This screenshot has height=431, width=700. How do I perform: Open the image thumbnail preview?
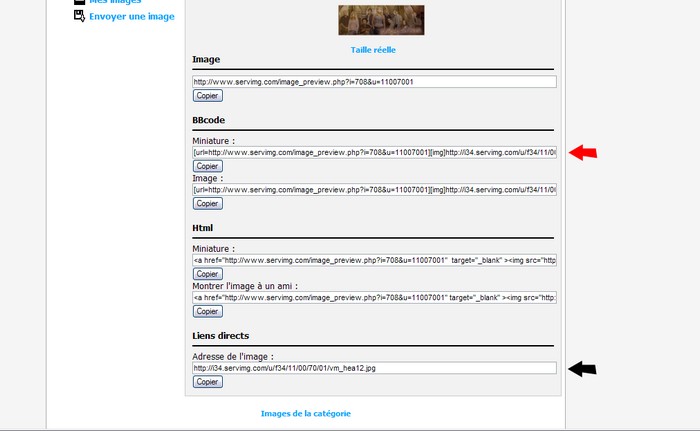(x=381, y=20)
